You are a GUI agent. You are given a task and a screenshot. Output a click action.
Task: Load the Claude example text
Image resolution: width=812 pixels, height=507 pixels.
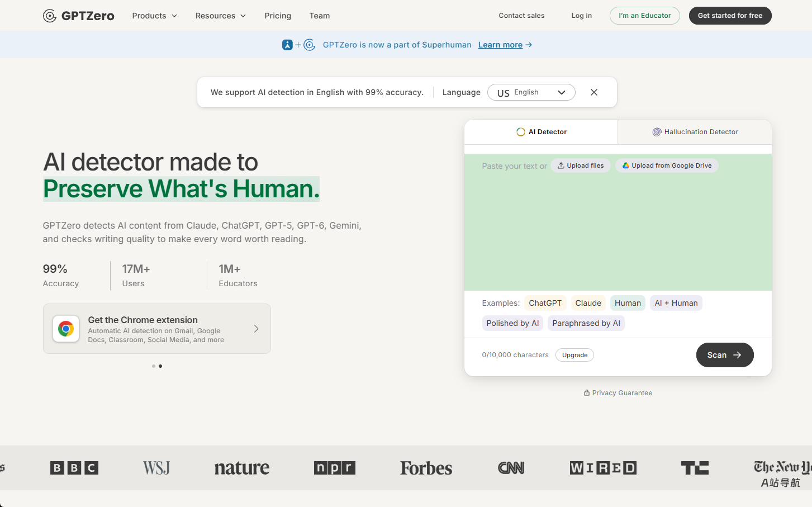click(588, 303)
